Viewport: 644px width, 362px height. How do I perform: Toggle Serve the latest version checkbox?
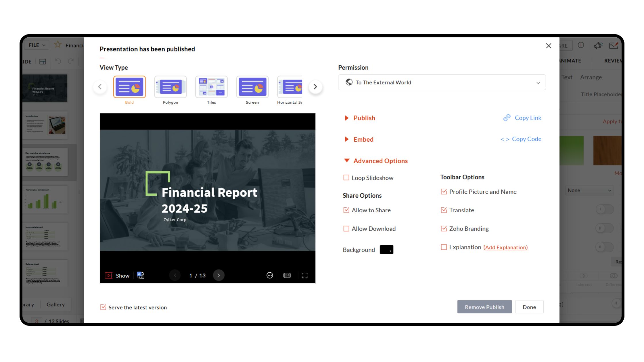(x=103, y=307)
